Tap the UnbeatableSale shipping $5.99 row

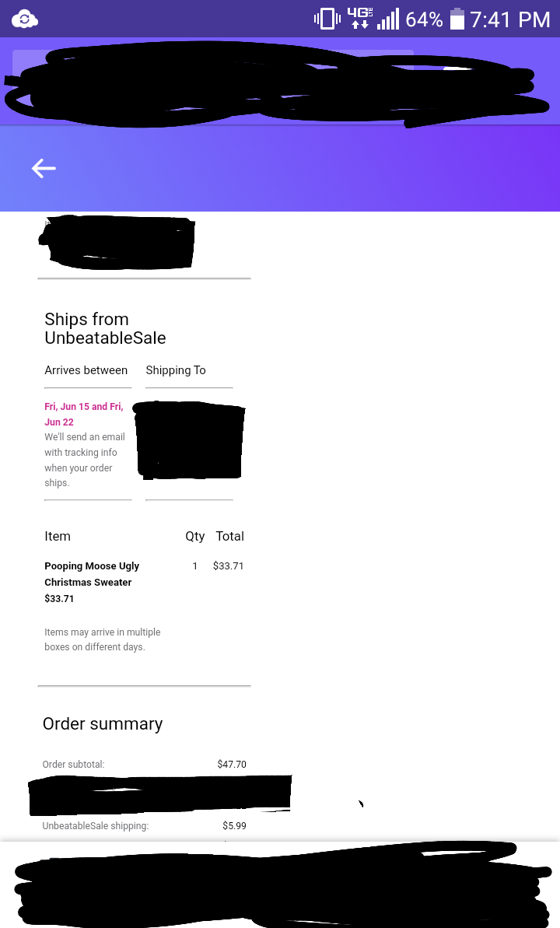tap(145, 825)
